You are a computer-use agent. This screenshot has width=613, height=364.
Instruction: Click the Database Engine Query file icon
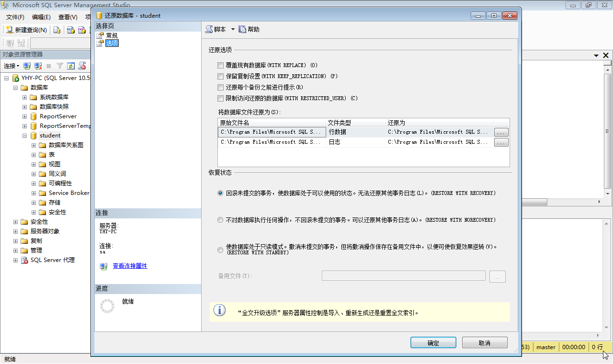tap(57, 30)
